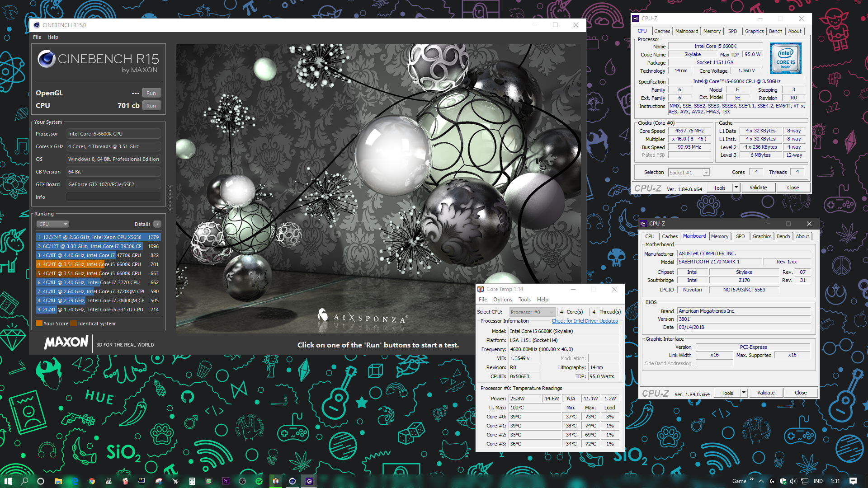The image size is (868, 488).
Task: Select ranking row i7-4770K score 822
Action: tap(98, 255)
